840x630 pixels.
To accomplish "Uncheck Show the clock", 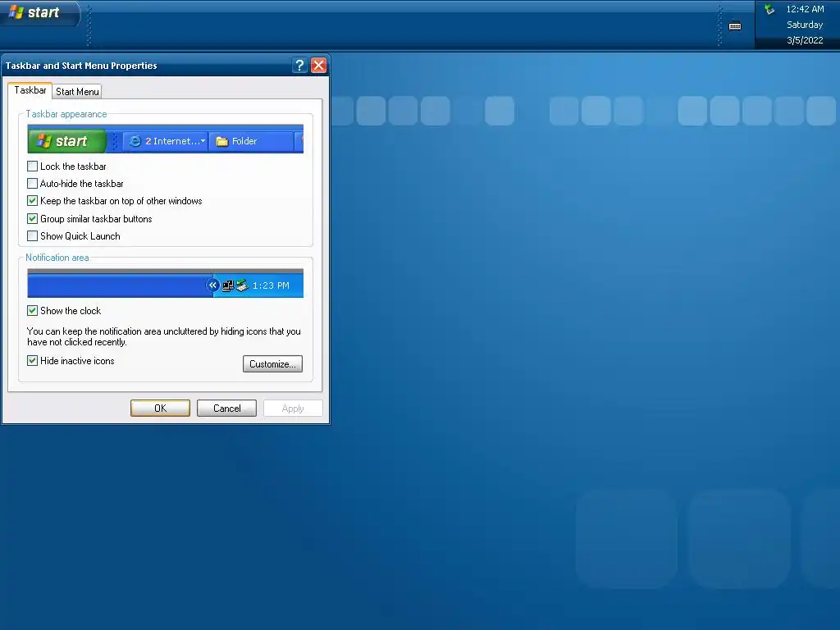I will [32, 311].
